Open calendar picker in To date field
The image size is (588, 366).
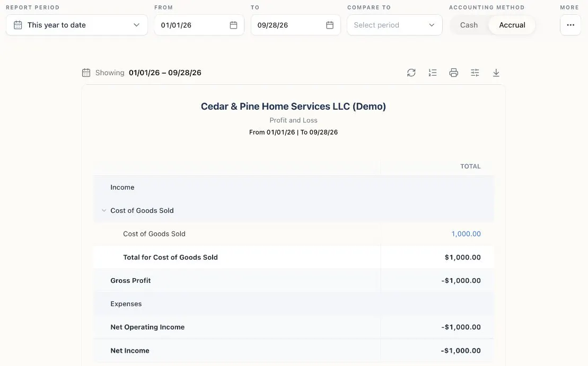(330, 25)
